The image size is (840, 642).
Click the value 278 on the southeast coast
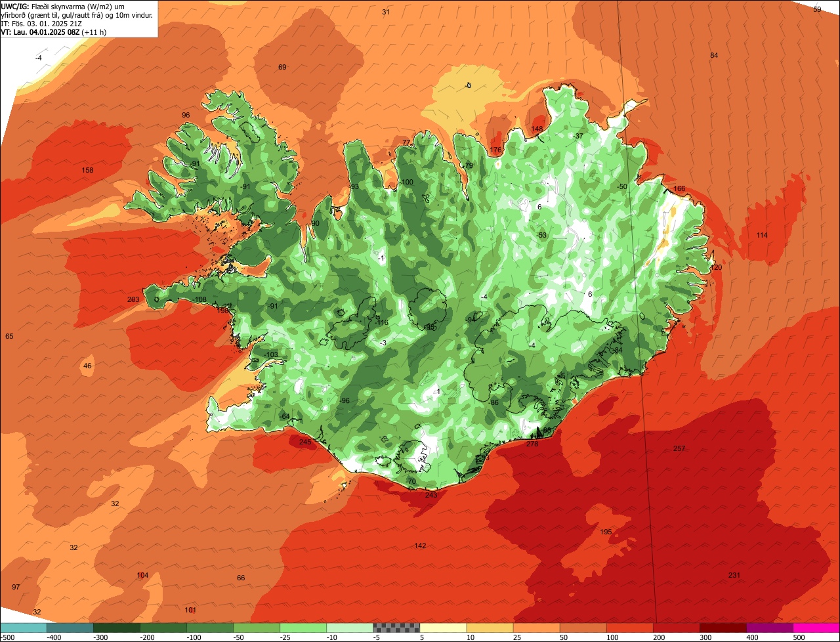pos(532,444)
